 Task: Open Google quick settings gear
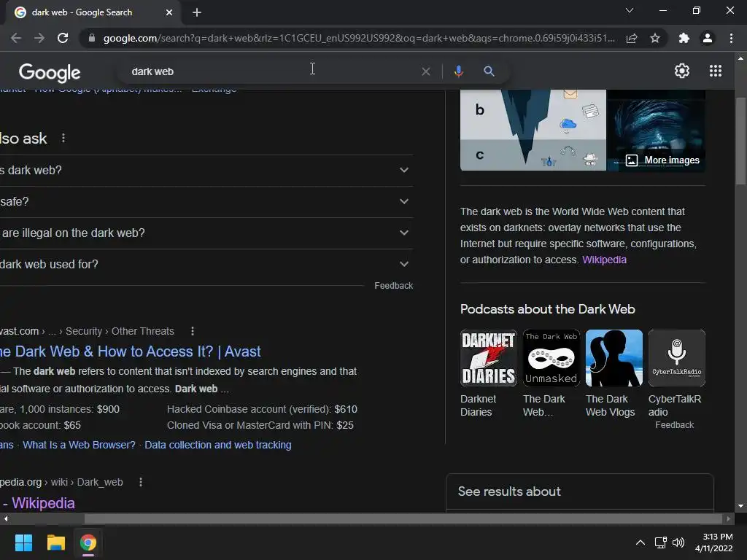(x=682, y=71)
